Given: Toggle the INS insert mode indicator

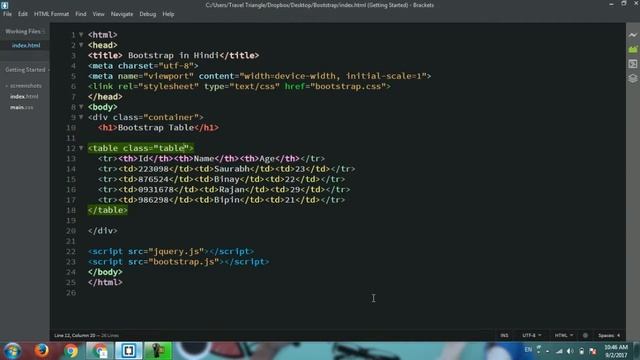Looking at the screenshot, I should [x=504, y=336].
